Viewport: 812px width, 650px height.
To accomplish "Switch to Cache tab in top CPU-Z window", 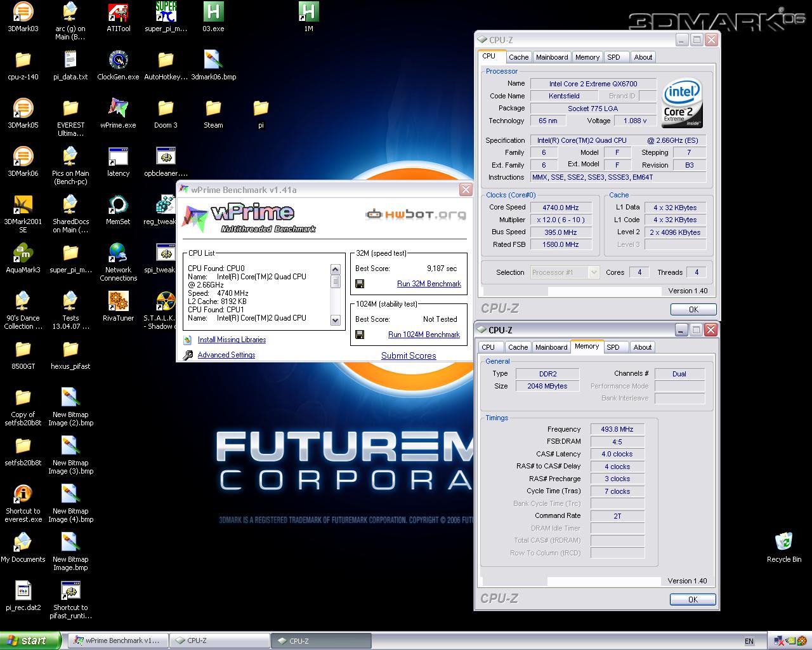I will pos(518,57).
